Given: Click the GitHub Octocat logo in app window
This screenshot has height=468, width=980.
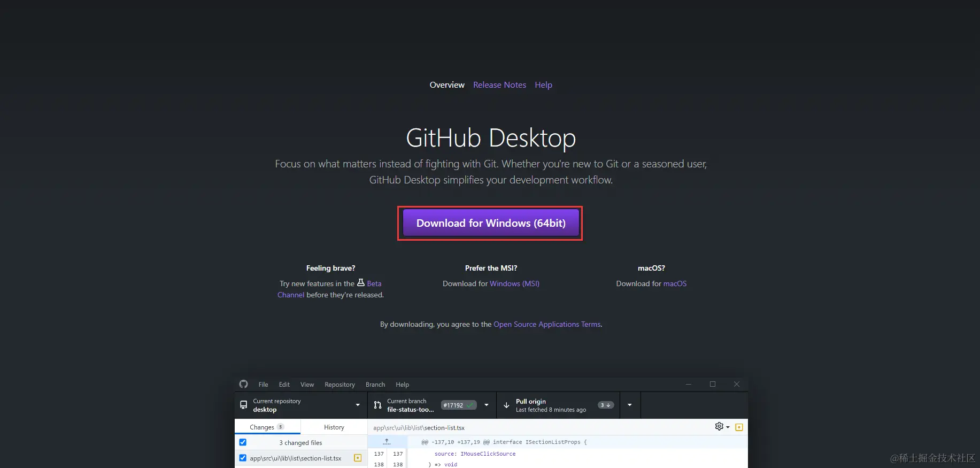Looking at the screenshot, I should pos(244,384).
